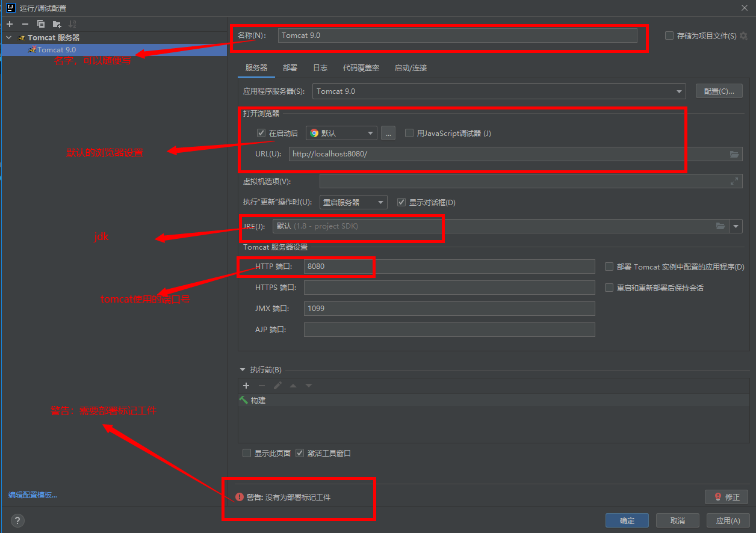This screenshot has width=756, height=533.
Task: Open the on-update action restart server dropdown
Action: click(353, 203)
